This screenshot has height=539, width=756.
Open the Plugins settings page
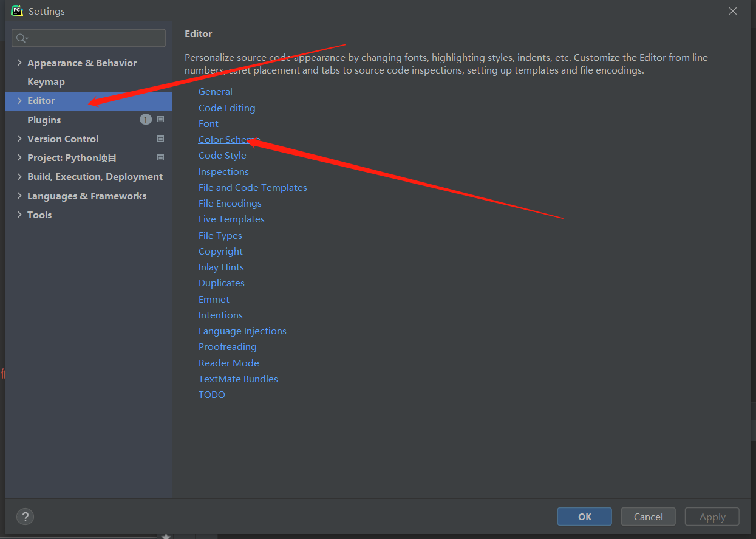pos(44,120)
